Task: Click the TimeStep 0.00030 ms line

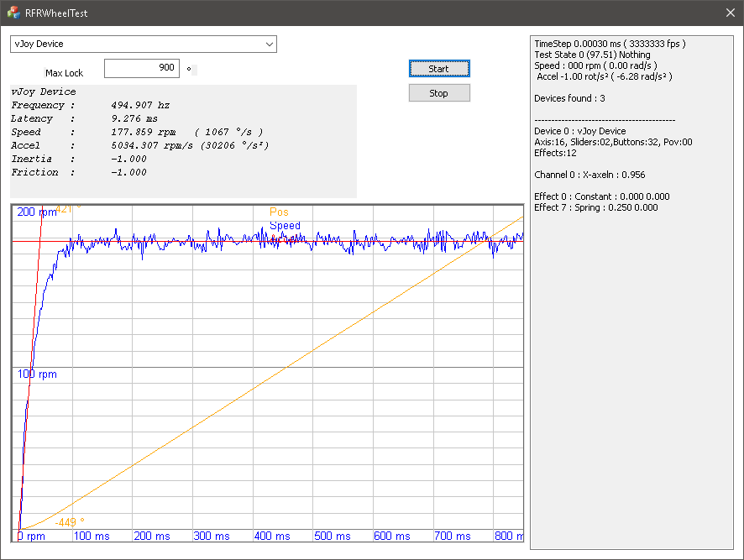Action: [x=610, y=44]
